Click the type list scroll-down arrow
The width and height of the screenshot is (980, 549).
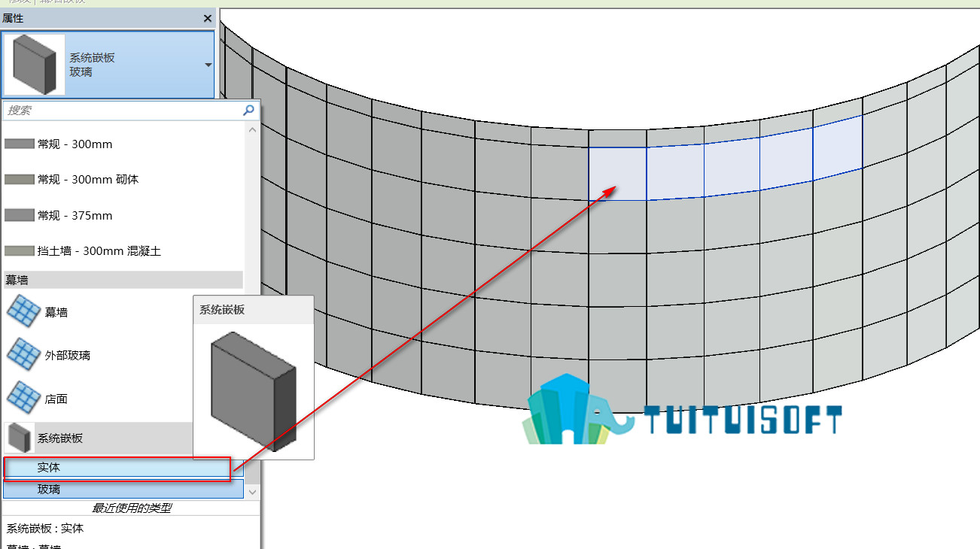pos(252,492)
